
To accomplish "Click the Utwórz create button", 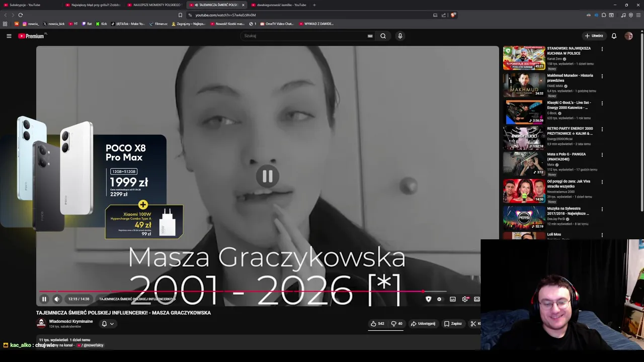I will [594, 36].
